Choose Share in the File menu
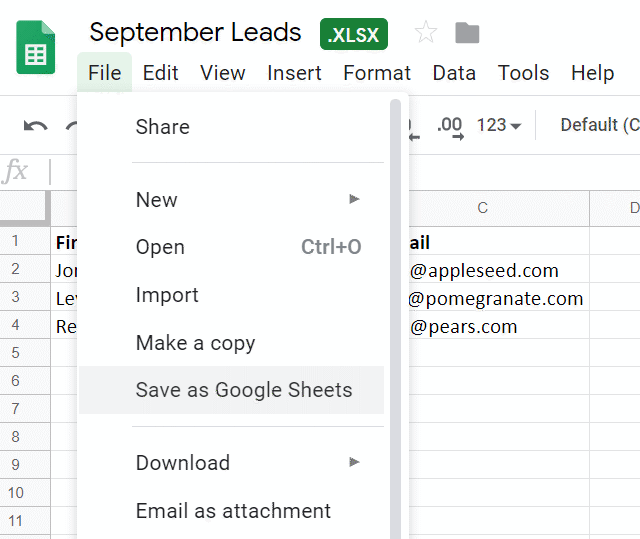This screenshot has width=640, height=539. pyautogui.click(x=231, y=126)
